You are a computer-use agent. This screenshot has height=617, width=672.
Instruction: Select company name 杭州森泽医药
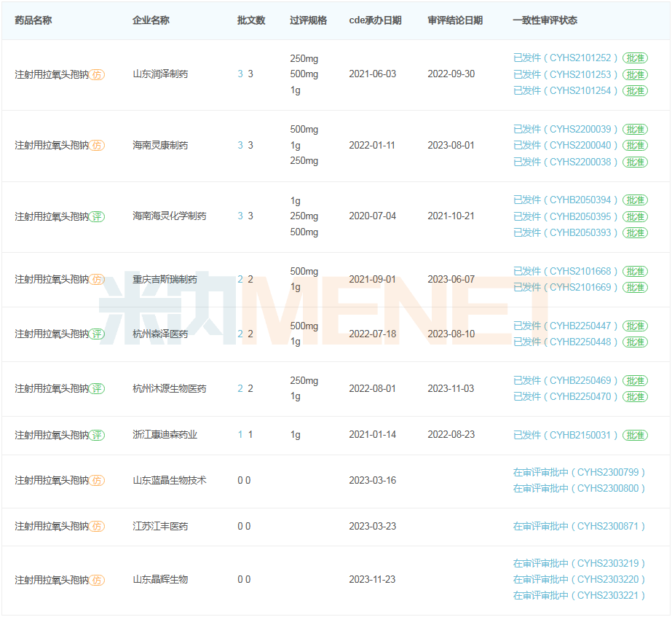coord(160,334)
